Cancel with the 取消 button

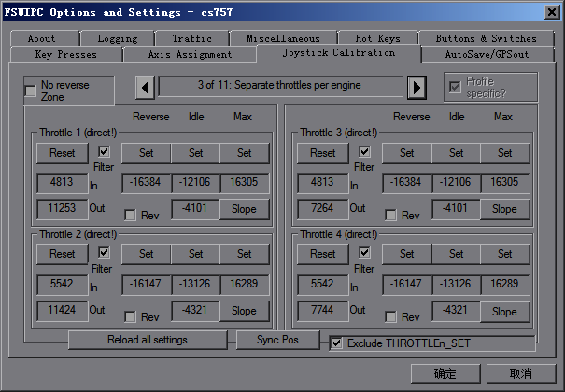521,373
